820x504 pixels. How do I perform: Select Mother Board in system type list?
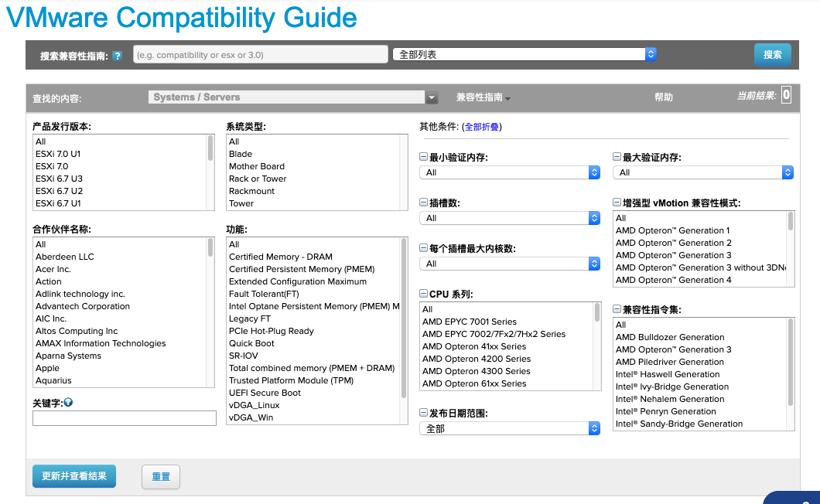click(x=257, y=166)
